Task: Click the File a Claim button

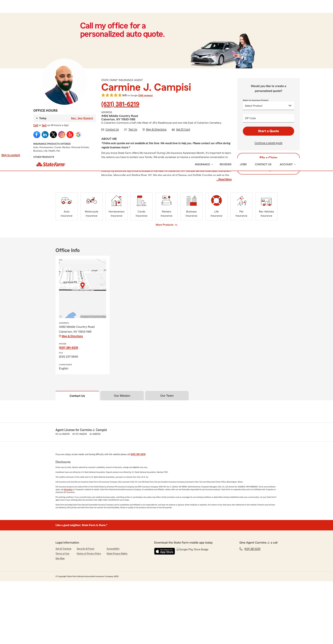Action: click(268, 156)
